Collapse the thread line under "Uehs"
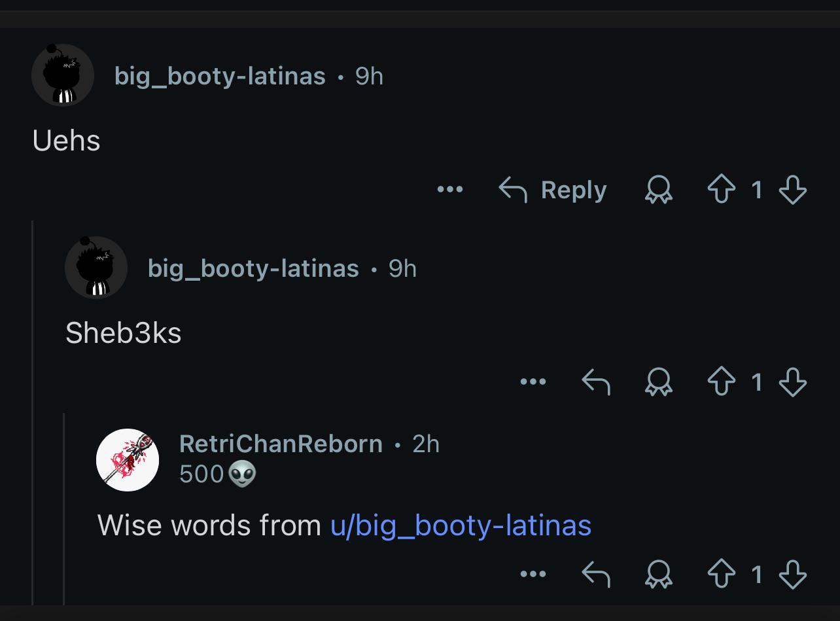 pyautogui.click(x=33, y=412)
